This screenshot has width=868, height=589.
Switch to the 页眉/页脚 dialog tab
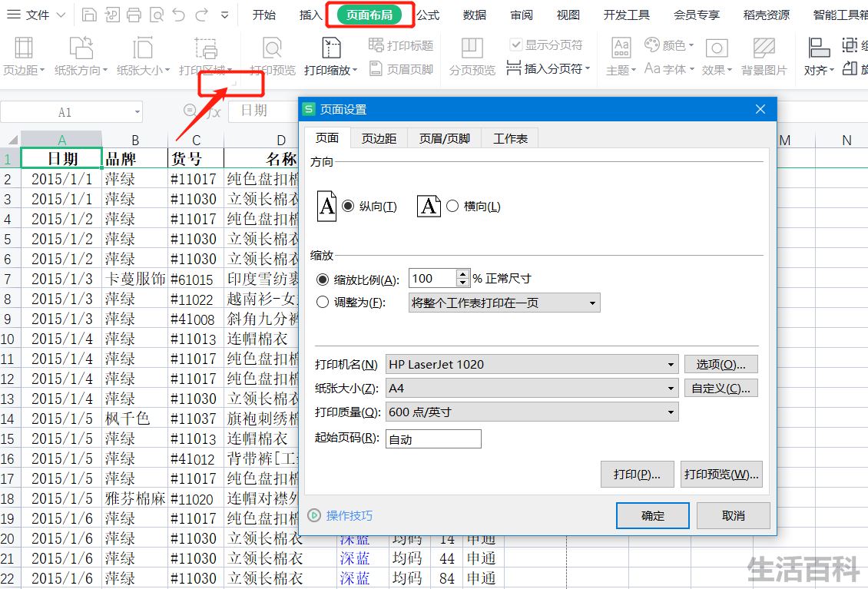445,138
